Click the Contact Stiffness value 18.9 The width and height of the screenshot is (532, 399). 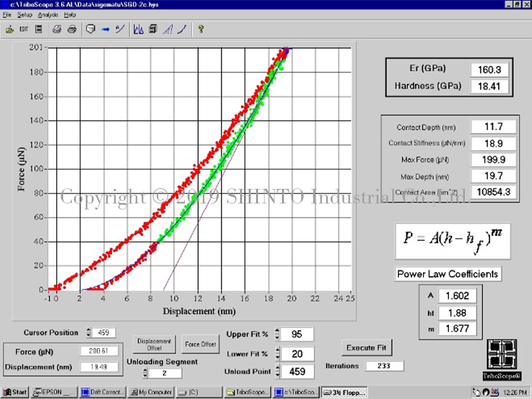pos(493,143)
